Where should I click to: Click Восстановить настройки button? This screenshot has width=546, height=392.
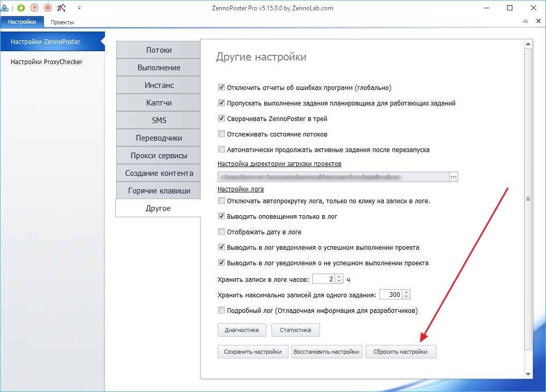[327, 352]
